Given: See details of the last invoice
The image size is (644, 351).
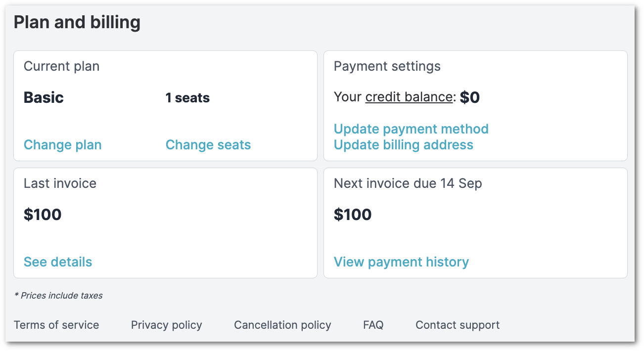Looking at the screenshot, I should pos(58,262).
